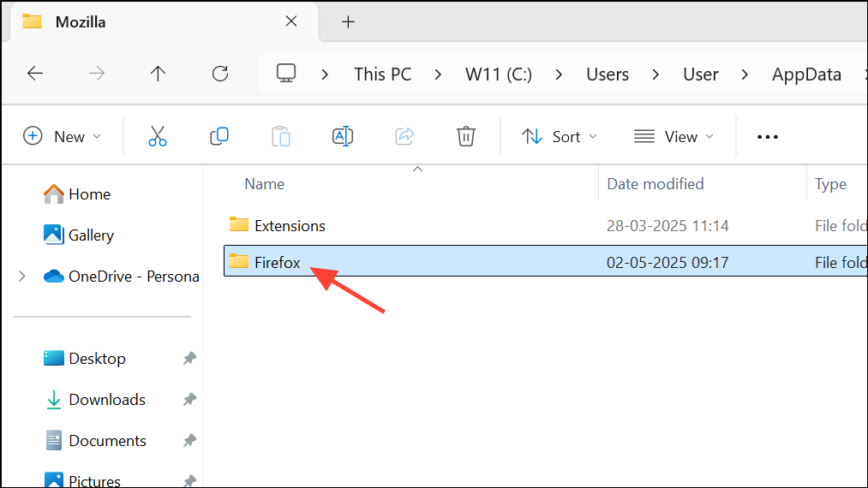Open Gallery in the navigation pane

click(92, 235)
